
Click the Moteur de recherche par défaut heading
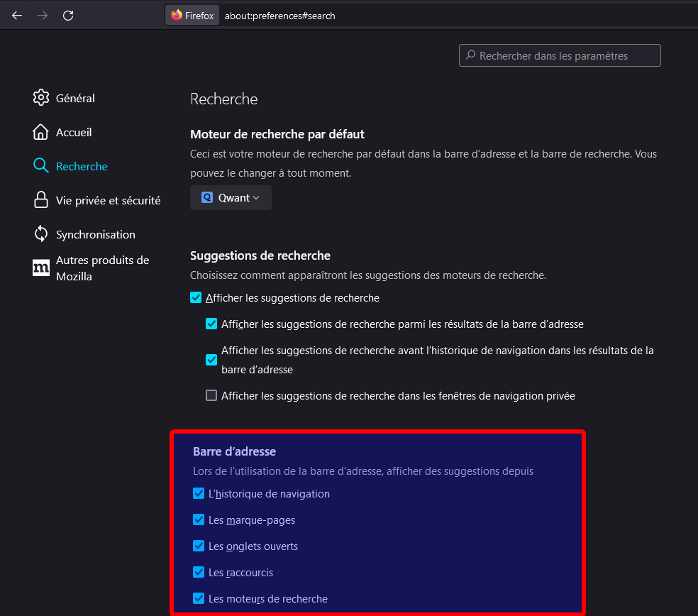point(277,134)
